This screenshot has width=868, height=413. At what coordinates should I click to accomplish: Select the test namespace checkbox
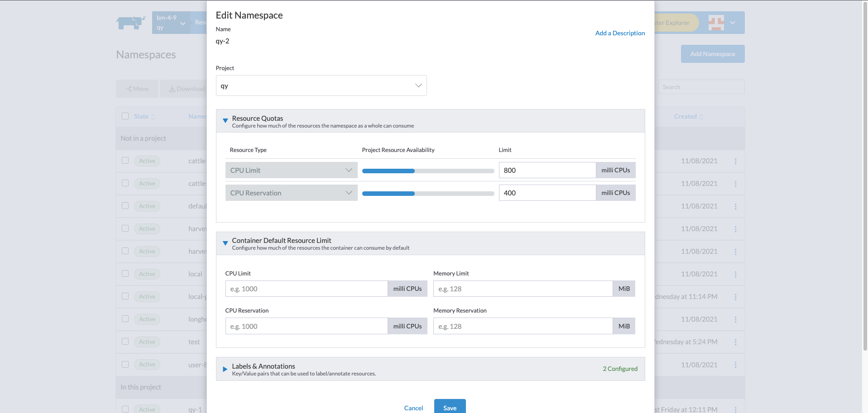click(125, 342)
